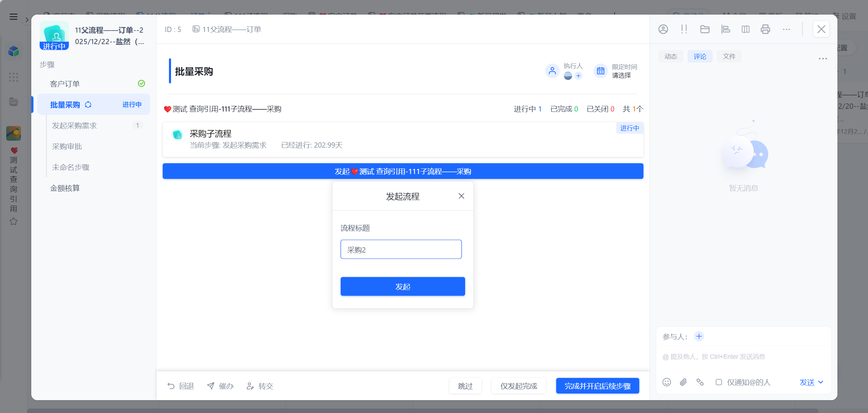Open the 发送 dropdown arrow
Screen dimensions: 868x413
821,382
